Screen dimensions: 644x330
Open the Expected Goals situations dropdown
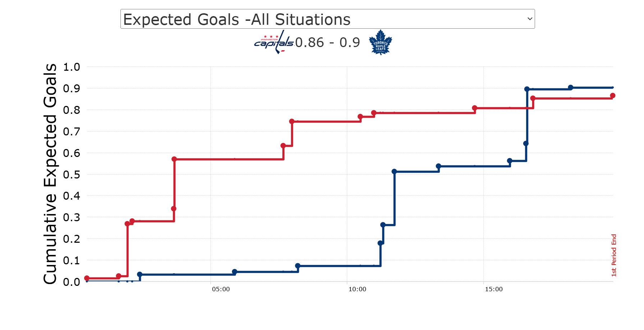(327, 19)
